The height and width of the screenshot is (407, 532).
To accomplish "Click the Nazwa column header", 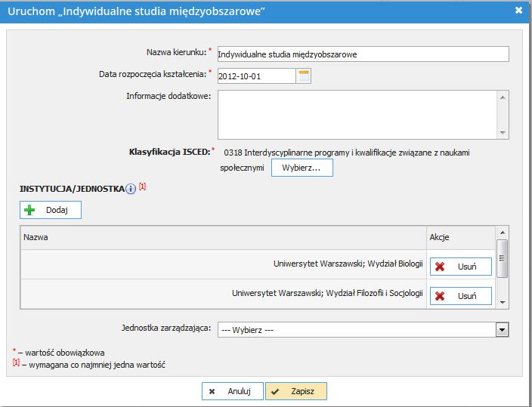I will [x=223, y=237].
